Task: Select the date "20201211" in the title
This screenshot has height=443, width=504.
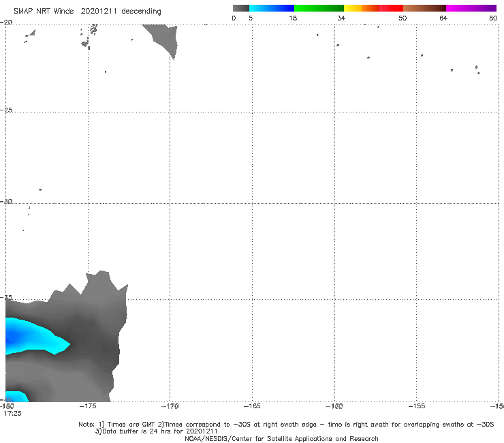Action: tap(99, 11)
